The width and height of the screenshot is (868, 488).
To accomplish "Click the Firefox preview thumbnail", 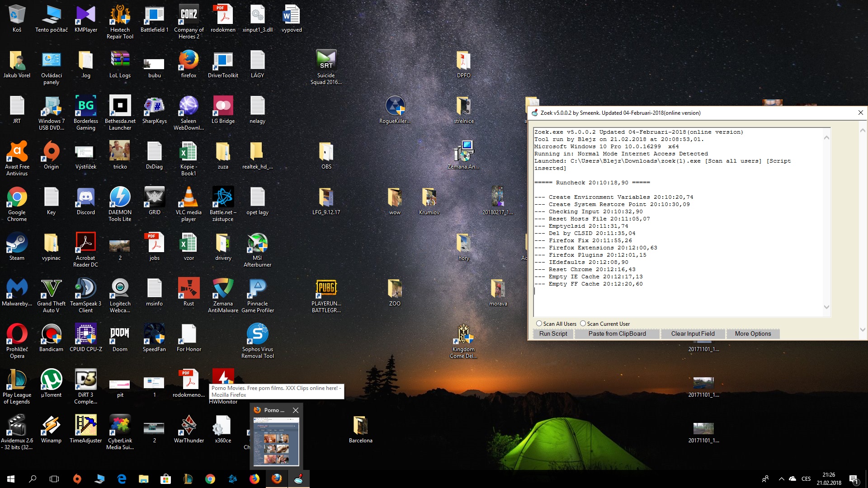I will click(x=276, y=441).
